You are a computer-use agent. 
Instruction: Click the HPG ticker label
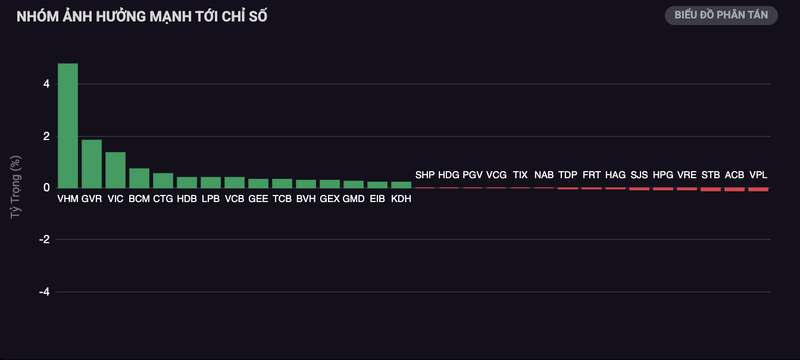tap(663, 175)
